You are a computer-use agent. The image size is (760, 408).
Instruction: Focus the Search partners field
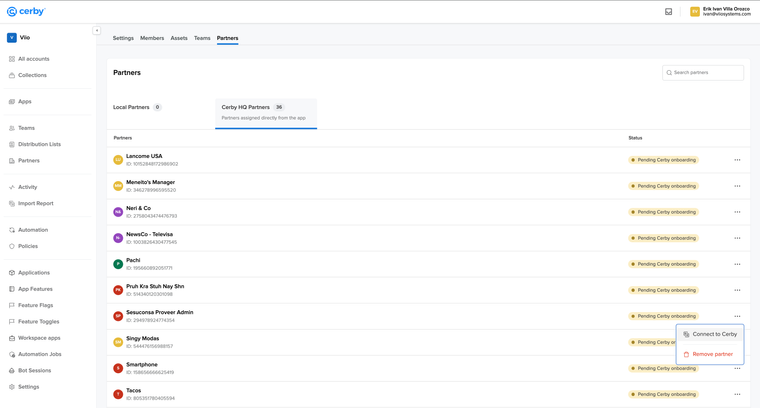click(703, 73)
